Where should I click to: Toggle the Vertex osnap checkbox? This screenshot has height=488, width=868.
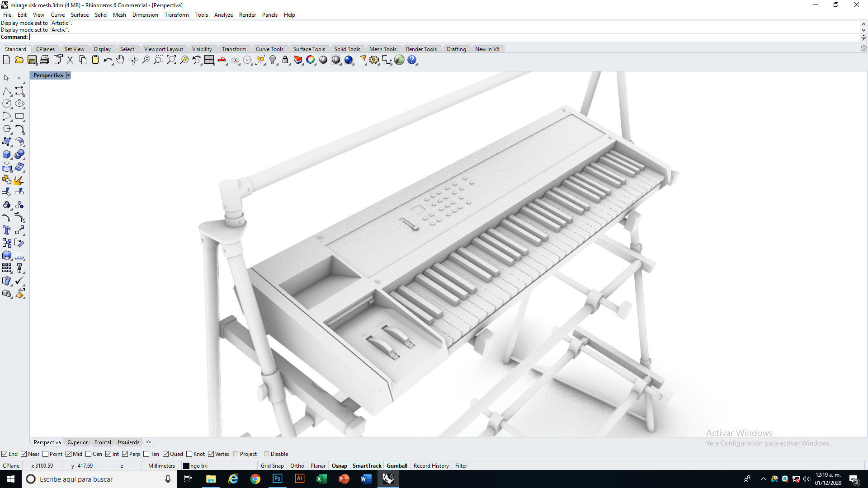point(211,454)
